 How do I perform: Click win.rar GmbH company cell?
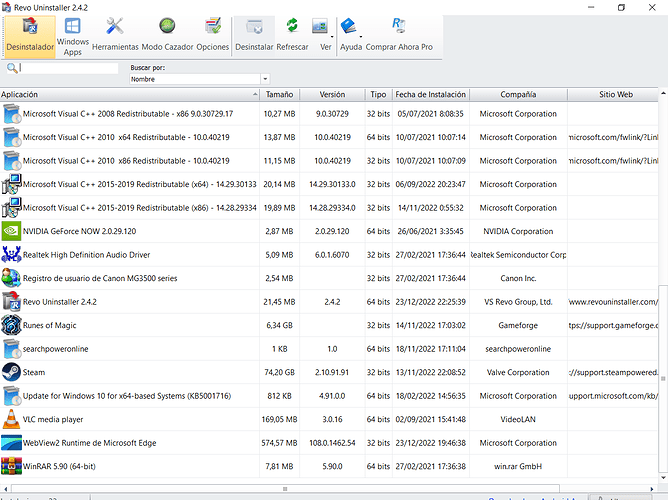pyautogui.click(x=518, y=466)
